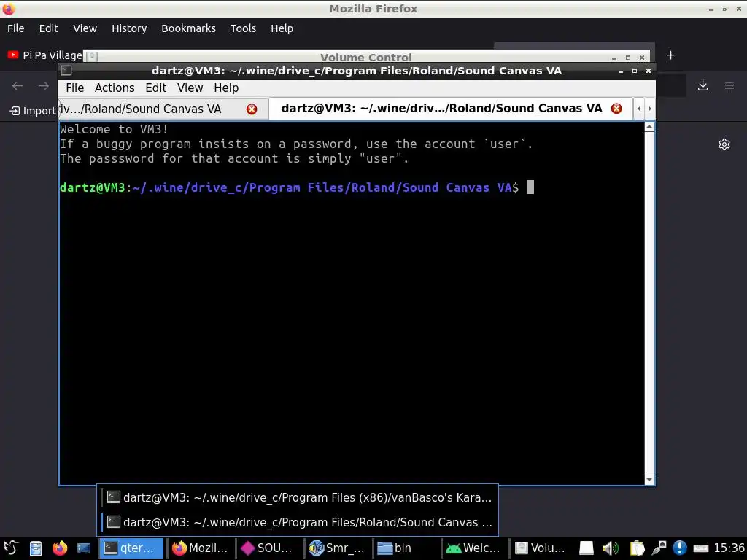Open the desktop start menu bird icon
The width and height of the screenshot is (747, 560).
10,548
